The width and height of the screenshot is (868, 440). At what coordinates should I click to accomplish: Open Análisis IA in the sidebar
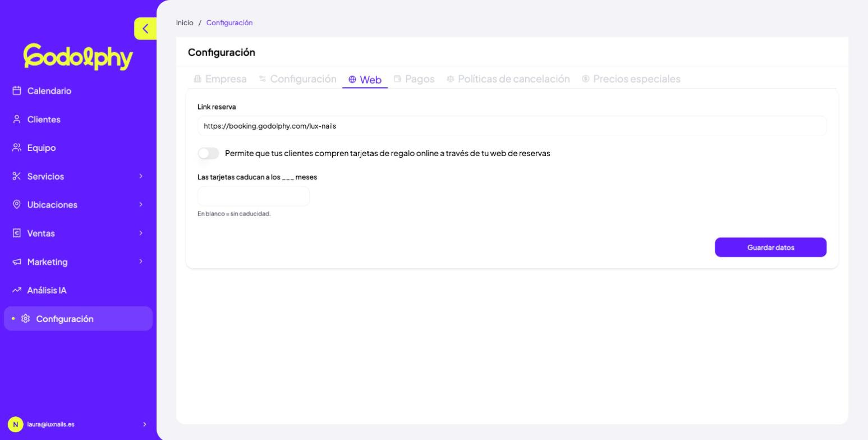[x=78, y=290]
